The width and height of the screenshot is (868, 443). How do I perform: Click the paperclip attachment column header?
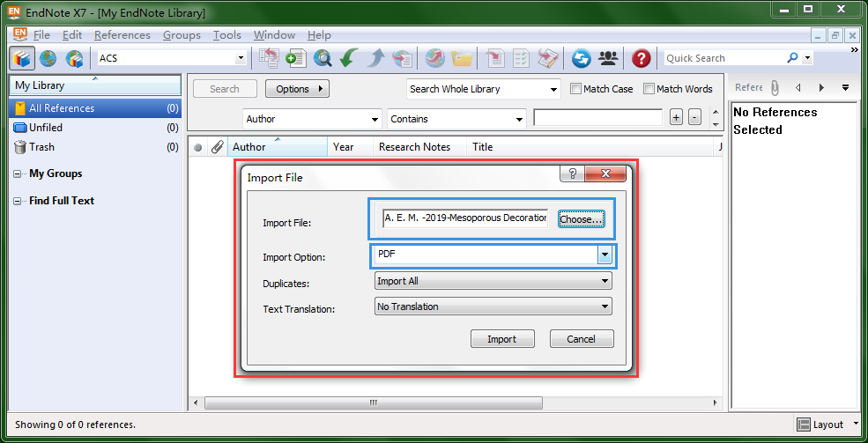pyautogui.click(x=217, y=147)
